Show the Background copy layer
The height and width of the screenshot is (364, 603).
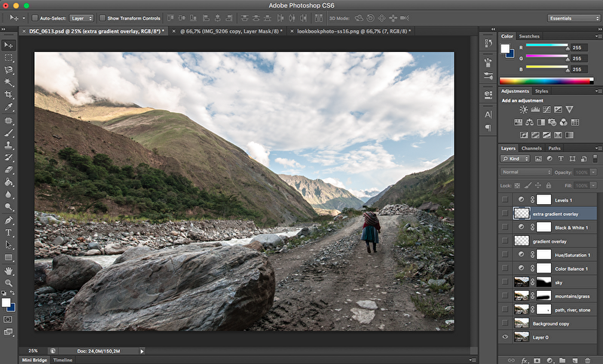(x=505, y=323)
